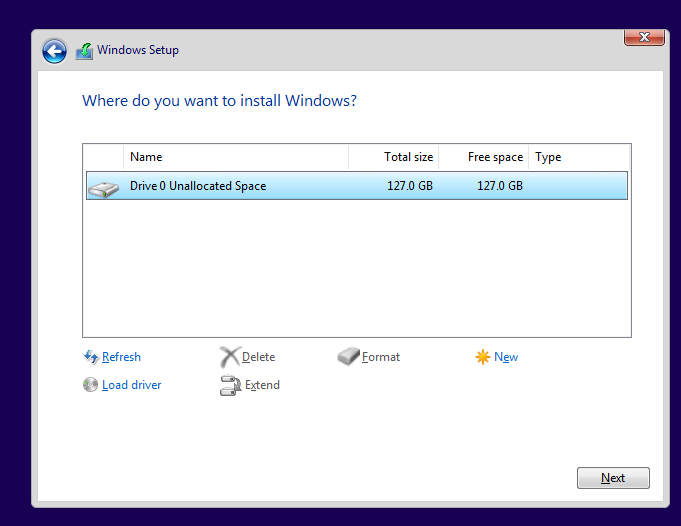Go back with the blue arrow button

click(54, 51)
